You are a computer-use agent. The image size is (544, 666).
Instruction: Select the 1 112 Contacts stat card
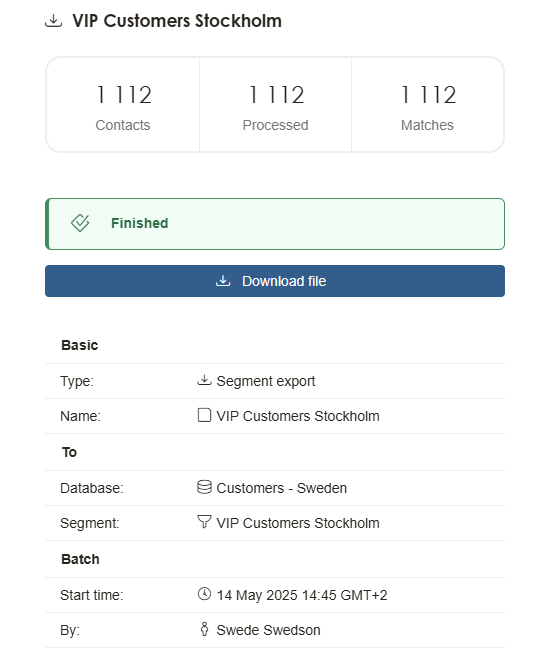(x=123, y=104)
